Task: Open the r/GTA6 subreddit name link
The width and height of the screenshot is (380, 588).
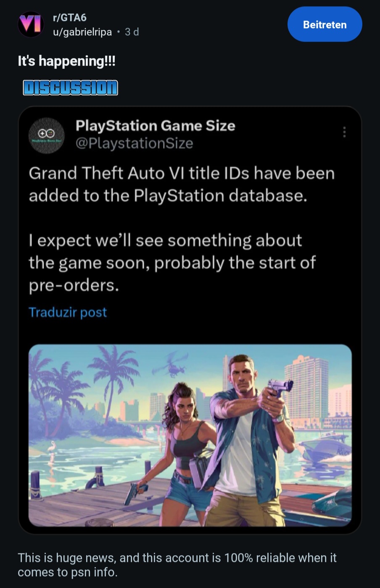Action: click(69, 17)
